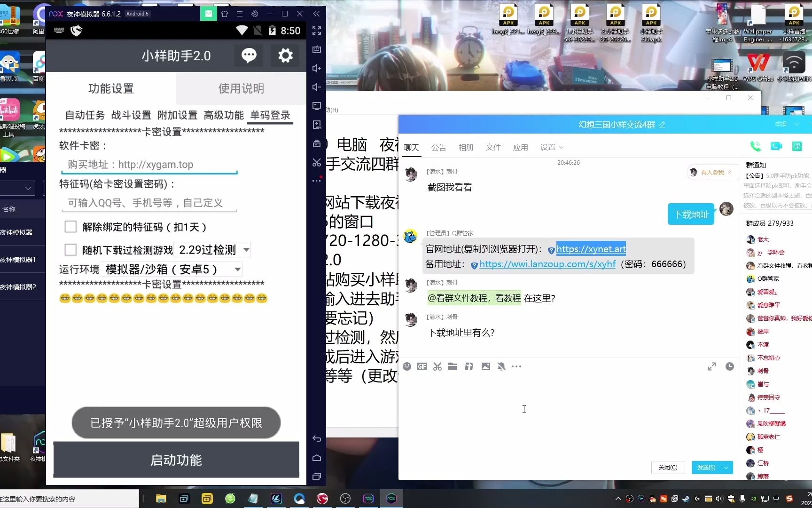The width and height of the screenshot is (812, 508).
Task: Expand QQ chat input area
Action: tap(712, 366)
